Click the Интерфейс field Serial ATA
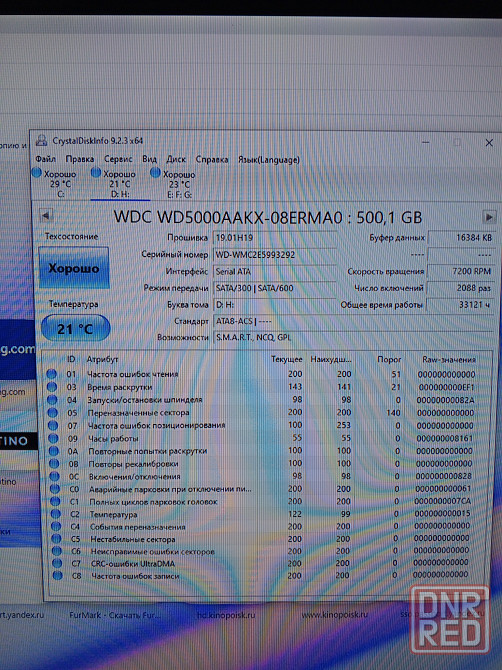 (274, 271)
